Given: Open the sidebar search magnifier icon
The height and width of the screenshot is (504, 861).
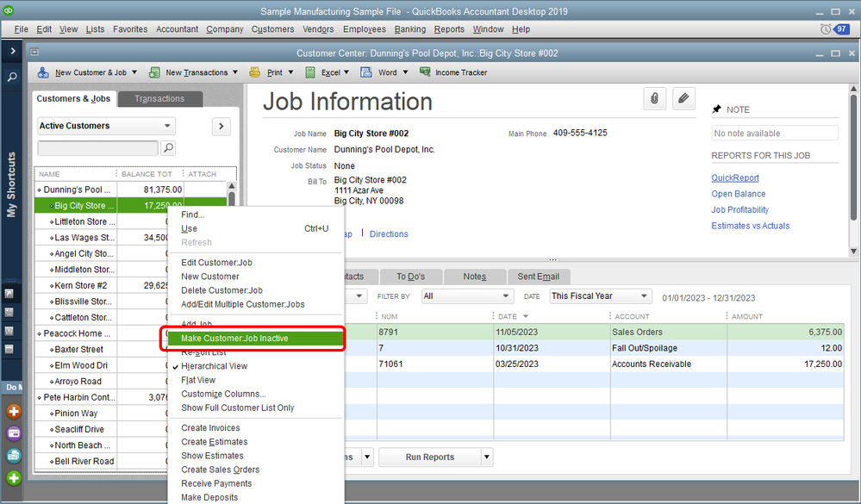Looking at the screenshot, I should [x=11, y=77].
